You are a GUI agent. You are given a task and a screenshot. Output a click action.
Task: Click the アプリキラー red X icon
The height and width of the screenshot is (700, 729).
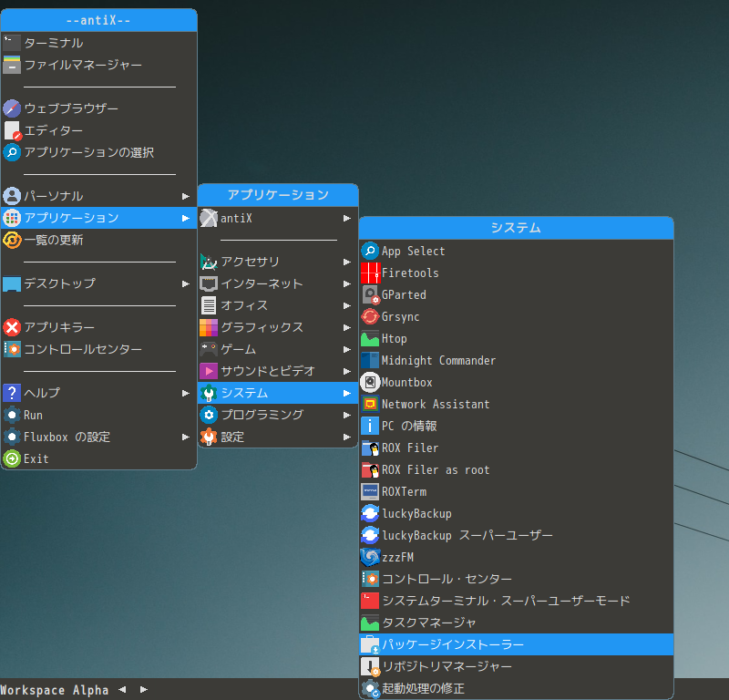pyautogui.click(x=12, y=327)
